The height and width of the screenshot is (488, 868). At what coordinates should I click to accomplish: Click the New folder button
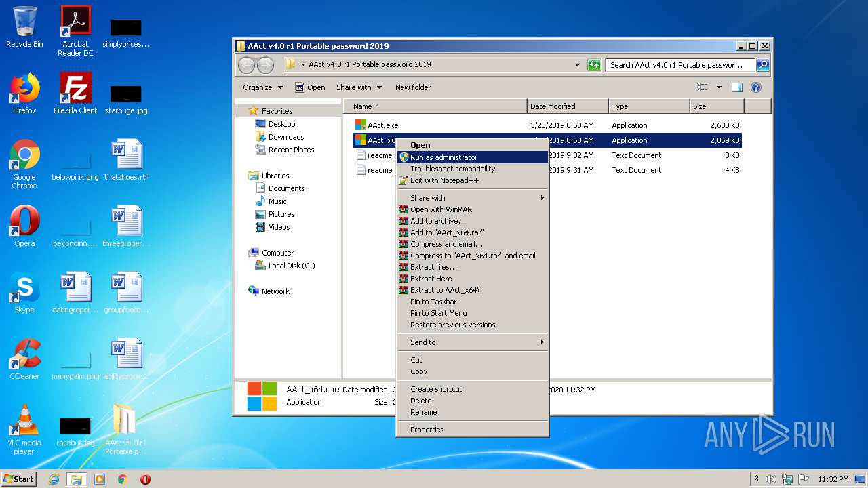pyautogui.click(x=413, y=87)
